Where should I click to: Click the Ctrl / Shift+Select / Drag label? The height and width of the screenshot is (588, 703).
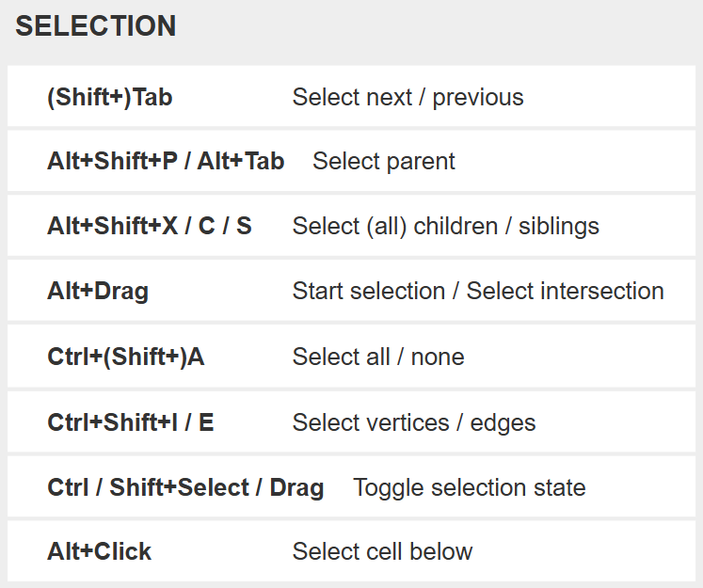[x=185, y=487]
